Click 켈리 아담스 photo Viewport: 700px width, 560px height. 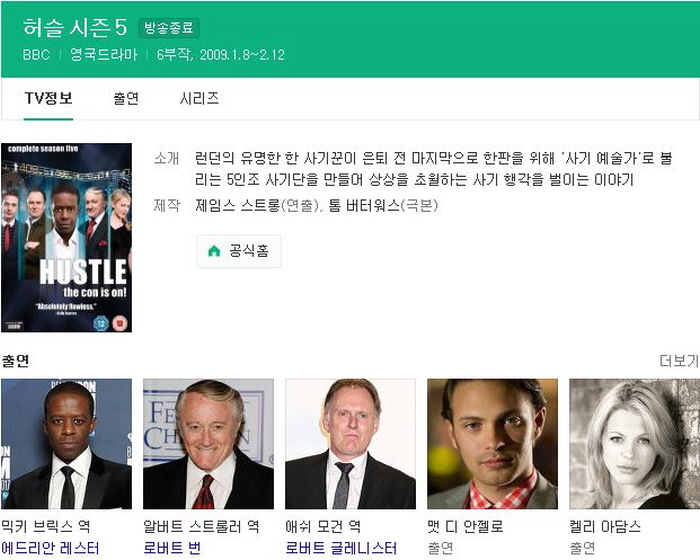point(634,444)
